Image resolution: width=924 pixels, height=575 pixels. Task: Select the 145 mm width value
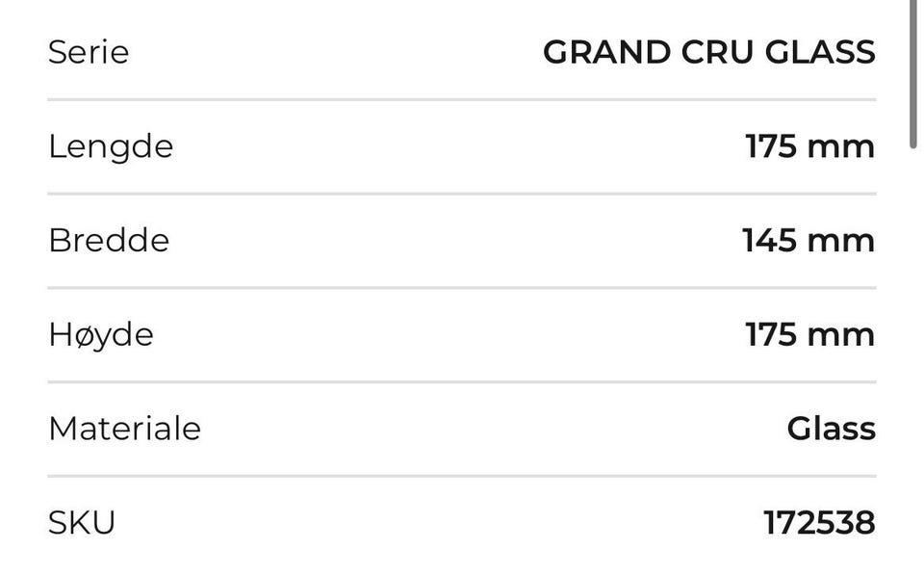808,240
